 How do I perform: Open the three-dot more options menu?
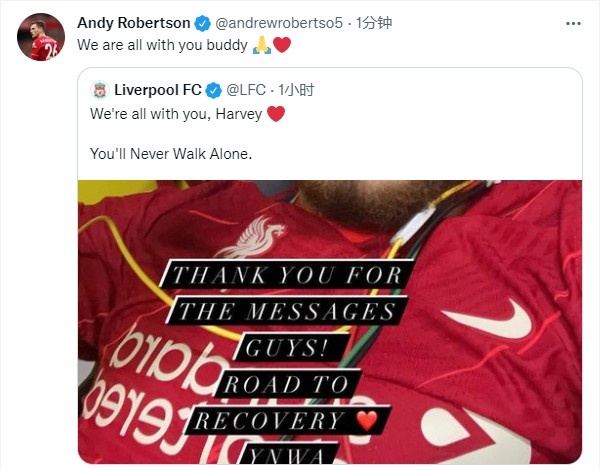tap(573, 24)
